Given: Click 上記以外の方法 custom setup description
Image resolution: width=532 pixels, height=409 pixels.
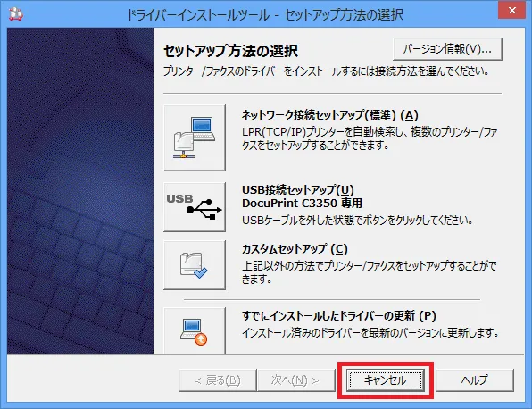Looking at the screenshot, I should (370, 272).
